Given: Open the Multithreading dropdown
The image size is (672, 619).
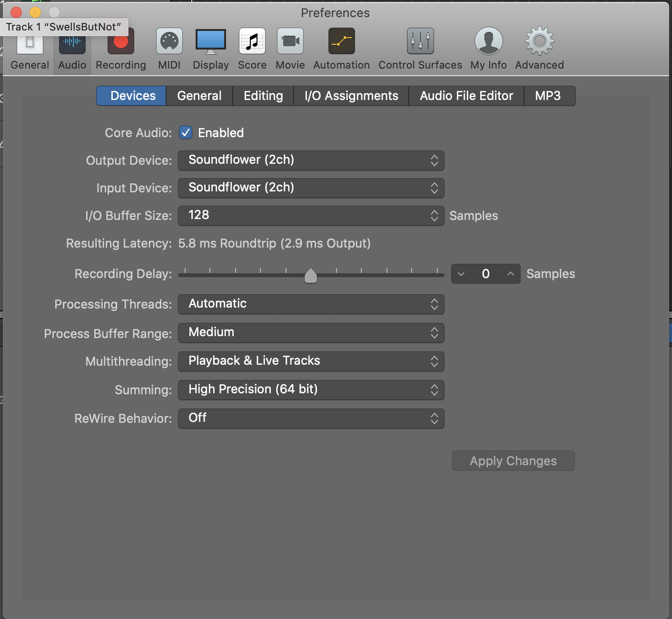Looking at the screenshot, I should pyautogui.click(x=311, y=361).
